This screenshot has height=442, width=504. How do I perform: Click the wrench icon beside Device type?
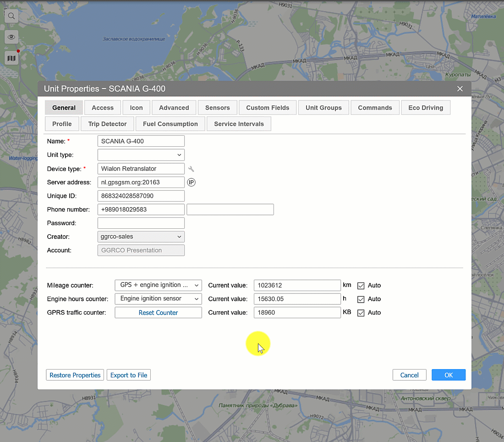tap(191, 169)
